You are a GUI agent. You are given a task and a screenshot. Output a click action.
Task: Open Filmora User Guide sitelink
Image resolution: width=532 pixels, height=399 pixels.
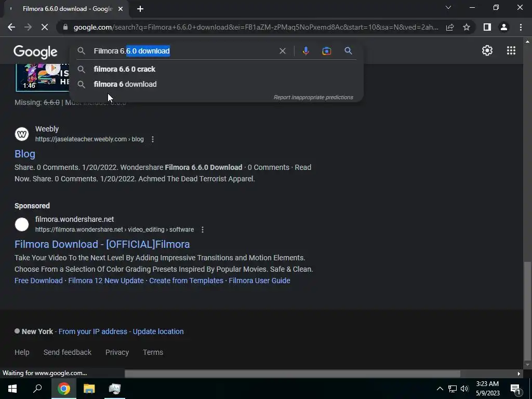260,281
